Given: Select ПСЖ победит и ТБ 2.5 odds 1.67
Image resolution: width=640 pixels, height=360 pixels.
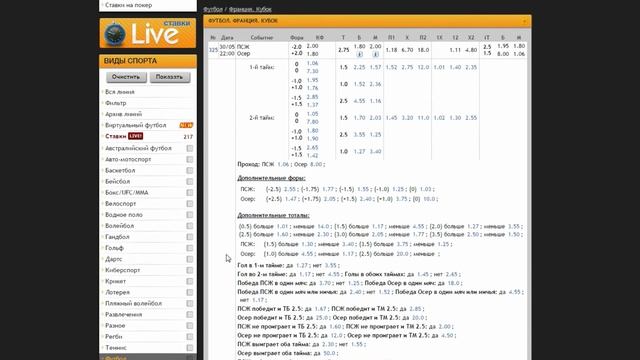Looking at the screenshot, I should [x=321, y=309].
